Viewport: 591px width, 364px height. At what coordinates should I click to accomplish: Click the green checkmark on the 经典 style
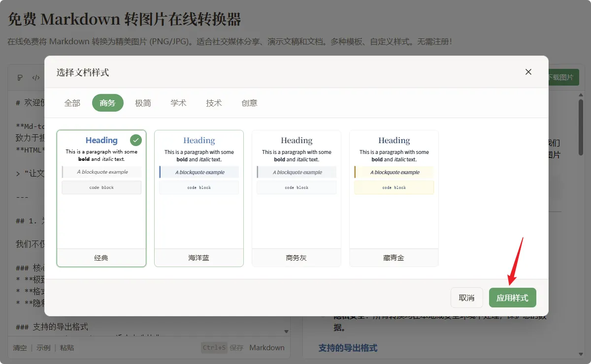pyautogui.click(x=135, y=140)
